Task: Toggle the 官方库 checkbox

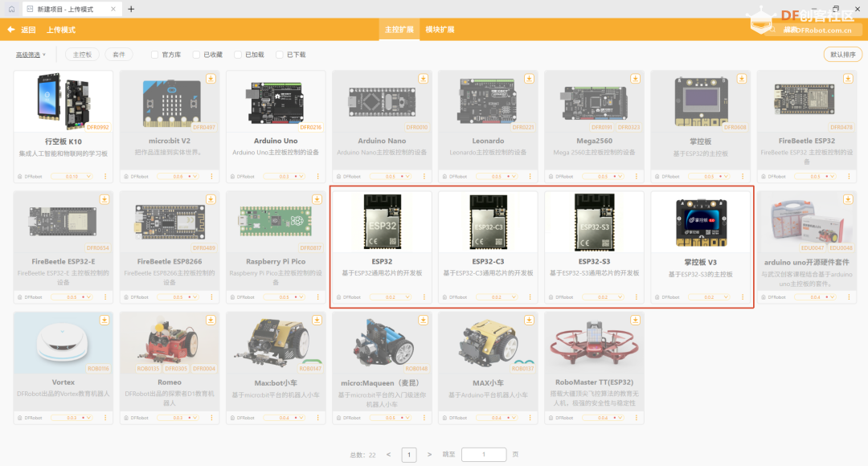Action: pyautogui.click(x=154, y=55)
